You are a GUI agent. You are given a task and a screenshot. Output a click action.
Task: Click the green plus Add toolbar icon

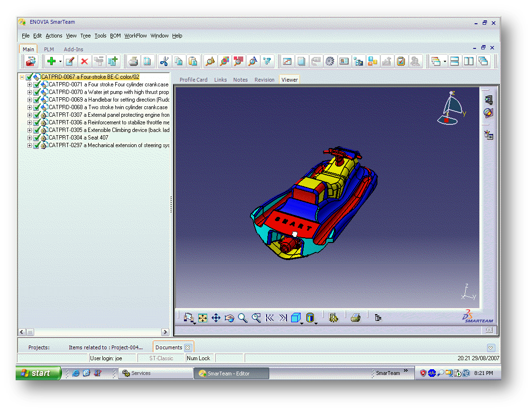click(x=52, y=61)
